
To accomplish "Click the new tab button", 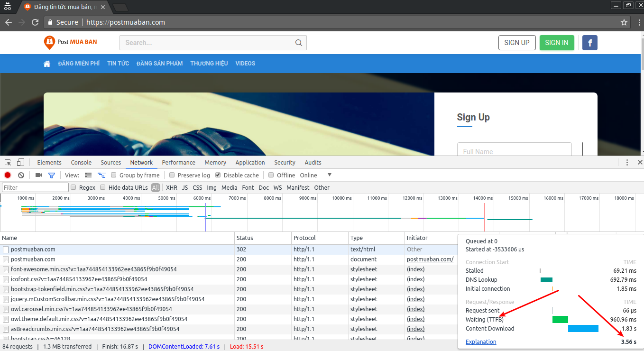I will 120,7.
